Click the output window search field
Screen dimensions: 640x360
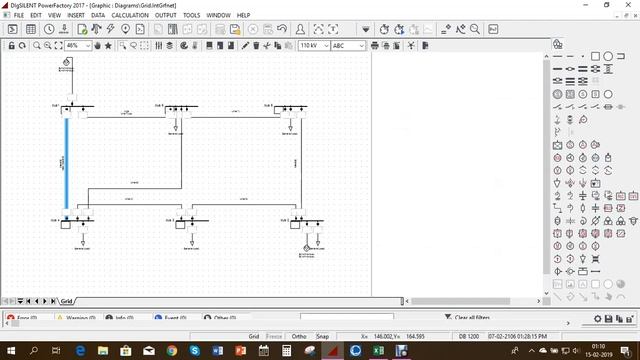(x=347, y=317)
